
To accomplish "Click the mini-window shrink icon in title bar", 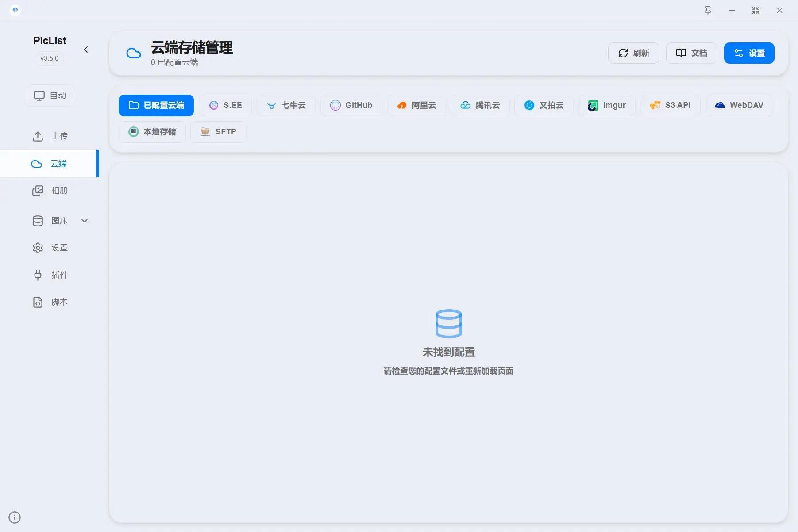I will coord(756,11).
